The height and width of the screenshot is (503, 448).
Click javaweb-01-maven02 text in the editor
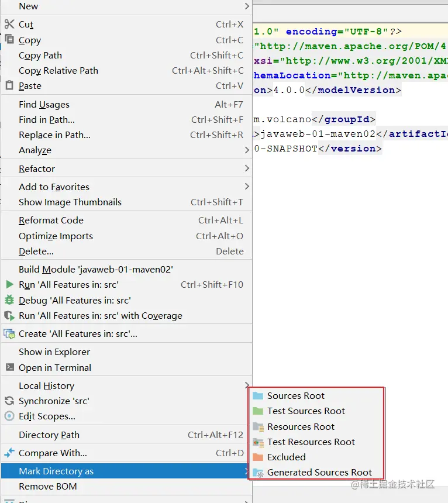click(x=318, y=134)
